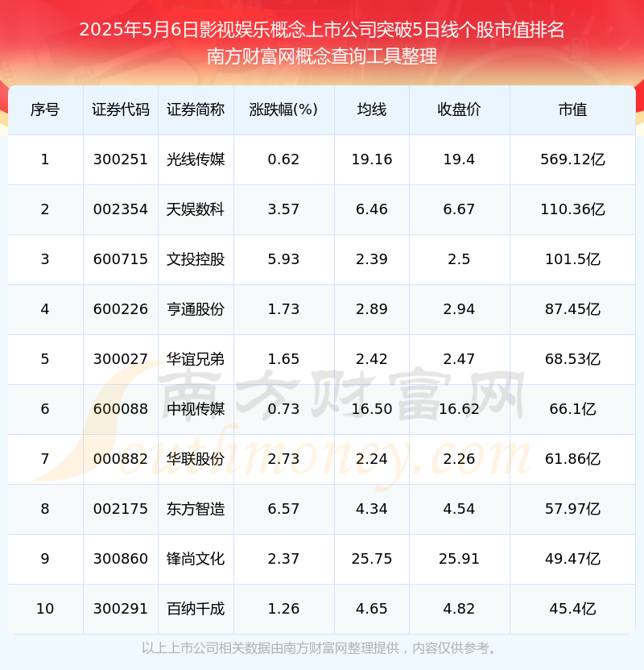The width and height of the screenshot is (644, 670).
Task: Click change percentage 5.93
Action: pos(283,259)
